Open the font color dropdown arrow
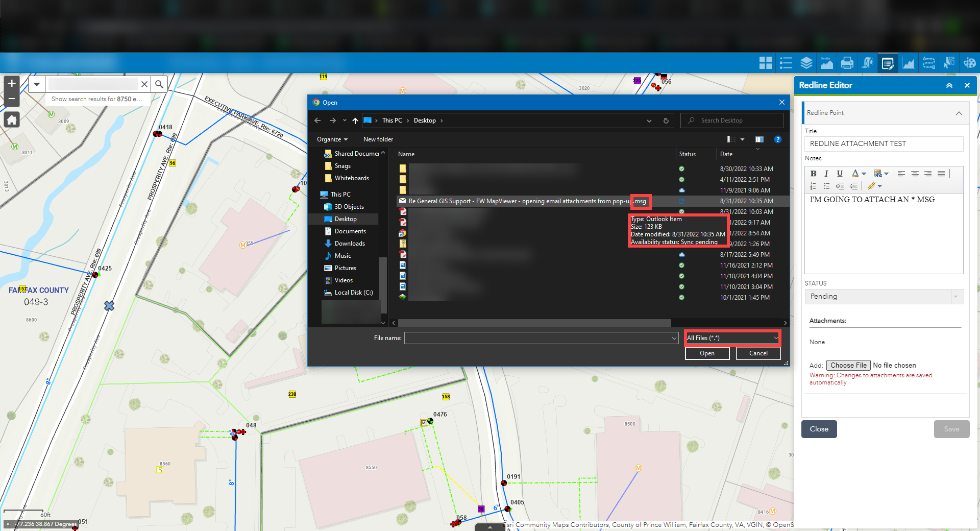This screenshot has width=980, height=531. (x=864, y=174)
